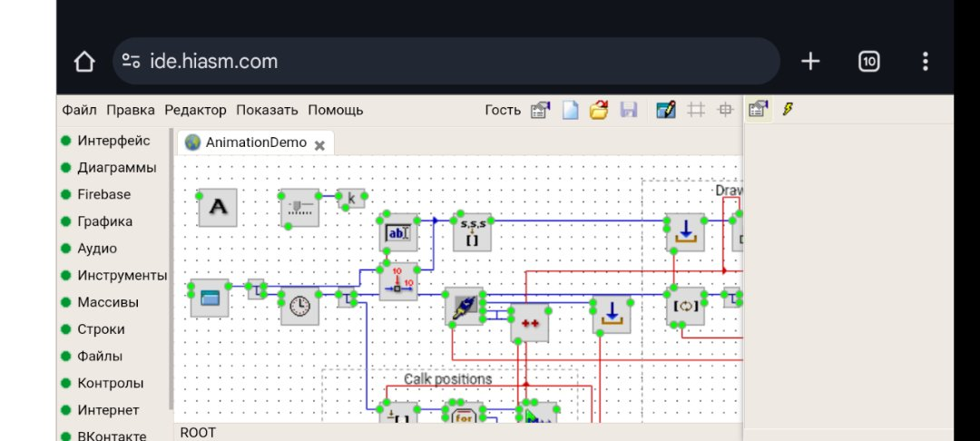Open a new browser tab

click(x=810, y=61)
